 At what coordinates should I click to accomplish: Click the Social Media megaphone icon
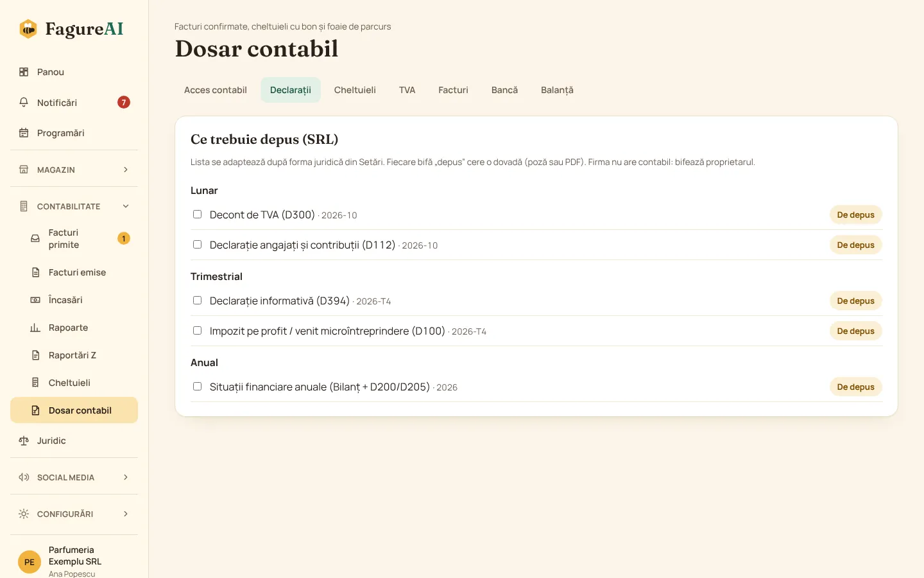24,477
